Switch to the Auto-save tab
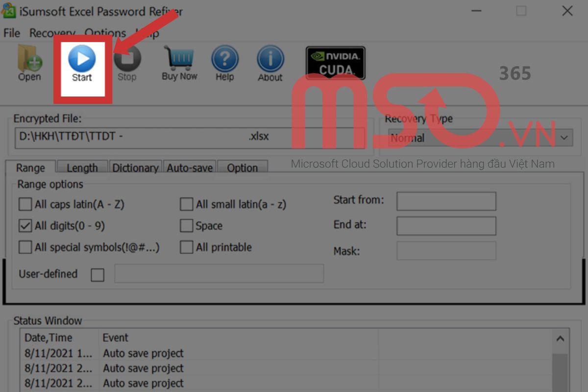Image resolution: width=588 pixels, height=392 pixels. (190, 168)
